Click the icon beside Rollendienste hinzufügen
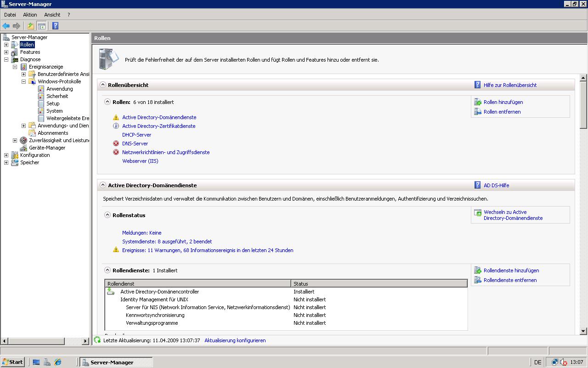The height and width of the screenshot is (368, 588). point(478,270)
